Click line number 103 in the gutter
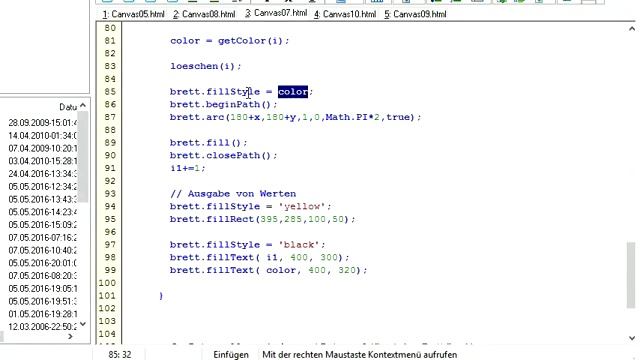The width and height of the screenshot is (640, 360). (x=107, y=321)
